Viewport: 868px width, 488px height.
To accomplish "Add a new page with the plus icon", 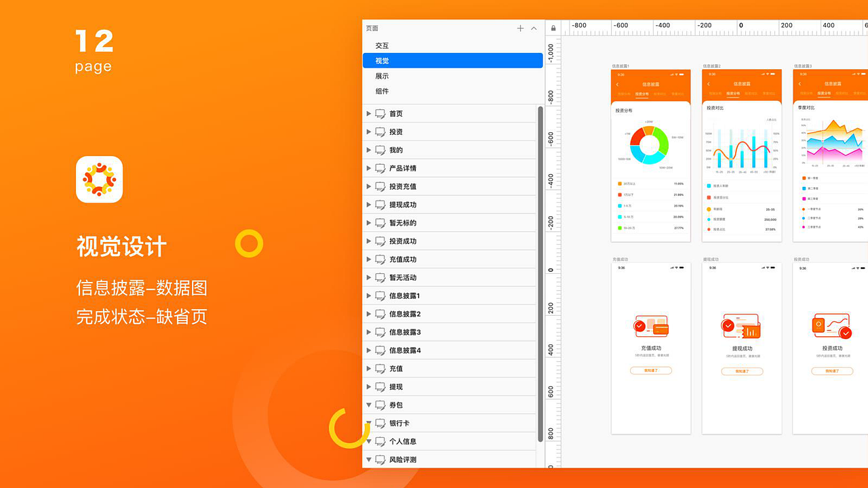I will coord(520,28).
